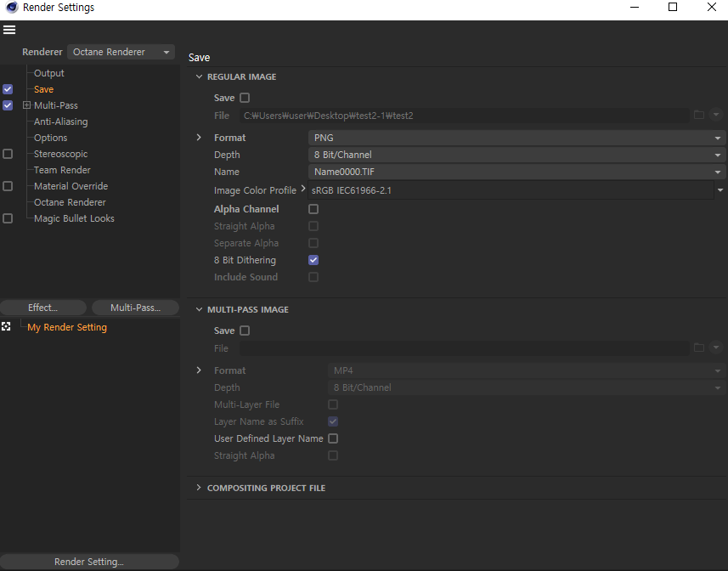The image size is (728, 571).
Task: Click the Multi-Pass file path field
Action: click(x=464, y=348)
